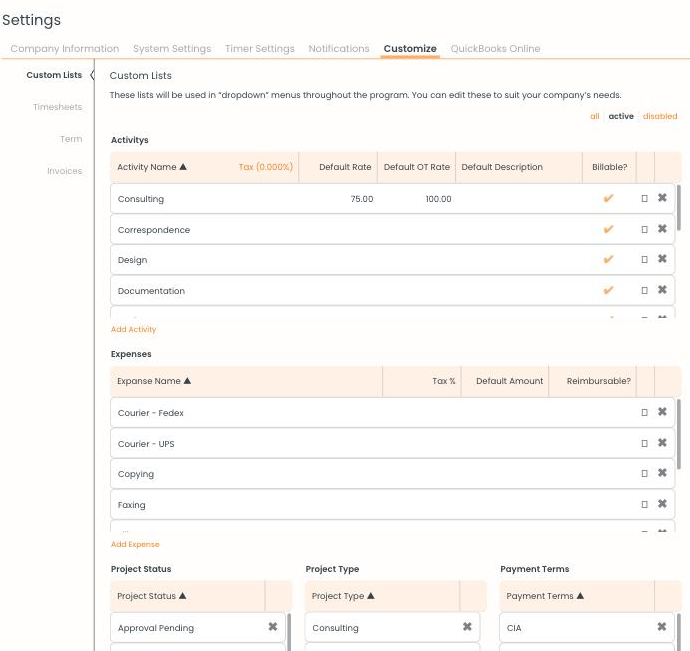Image resolution: width=690 pixels, height=651 pixels.
Task: Tick the Courier - UPS row checkbox
Action: coord(644,443)
